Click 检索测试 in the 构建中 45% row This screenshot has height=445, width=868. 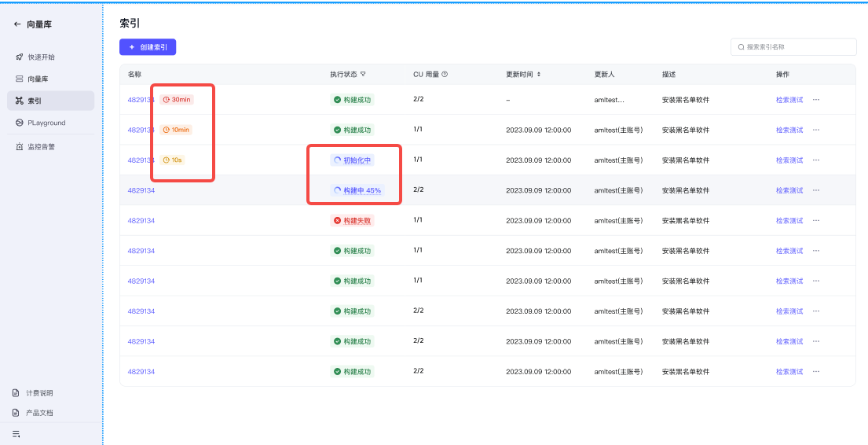(x=789, y=190)
